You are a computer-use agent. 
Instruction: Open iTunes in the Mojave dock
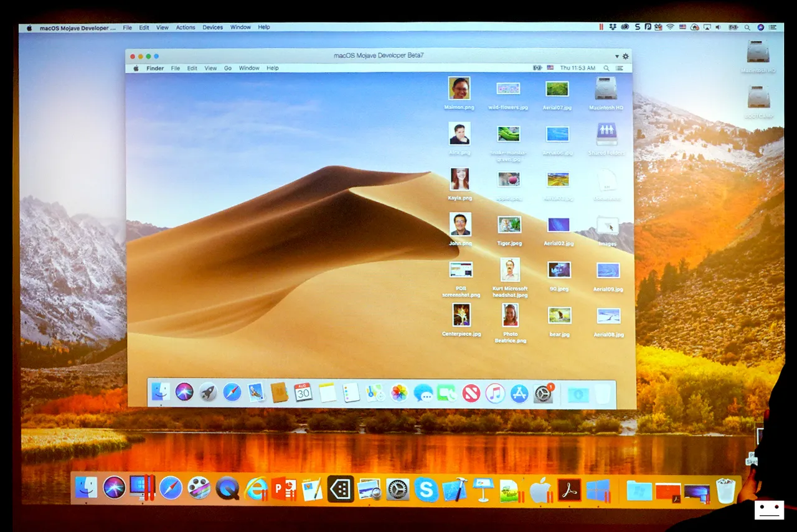[x=495, y=393]
